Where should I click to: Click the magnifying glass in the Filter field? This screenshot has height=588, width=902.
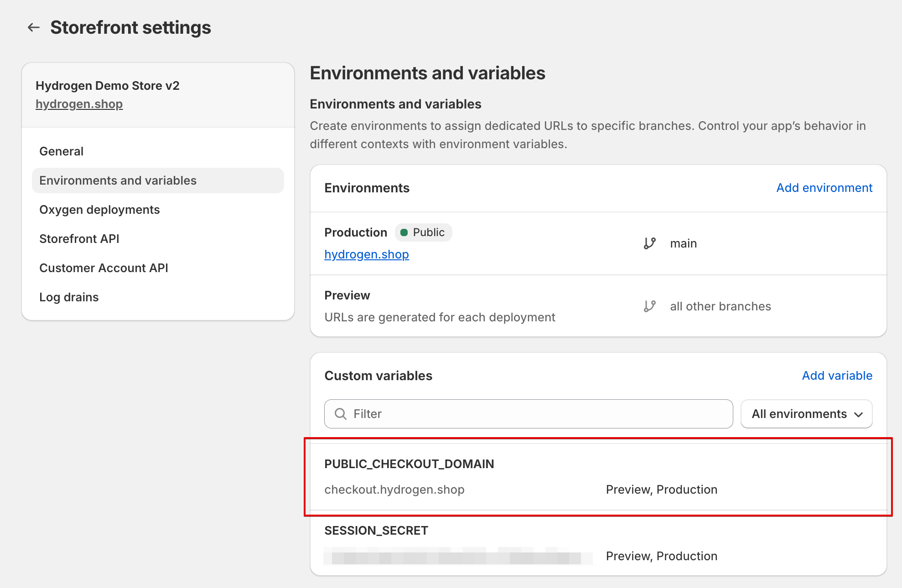(x=340, y=413)
